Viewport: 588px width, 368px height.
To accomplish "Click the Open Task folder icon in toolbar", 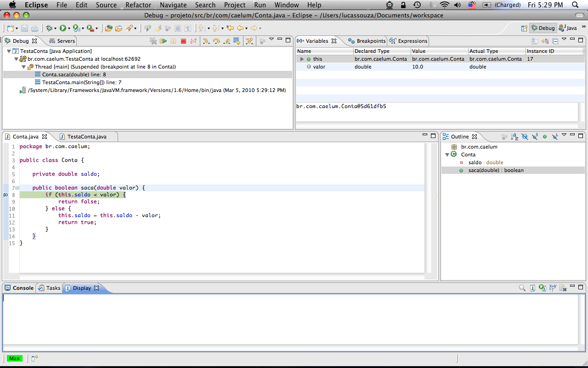I will click(119, 28).
